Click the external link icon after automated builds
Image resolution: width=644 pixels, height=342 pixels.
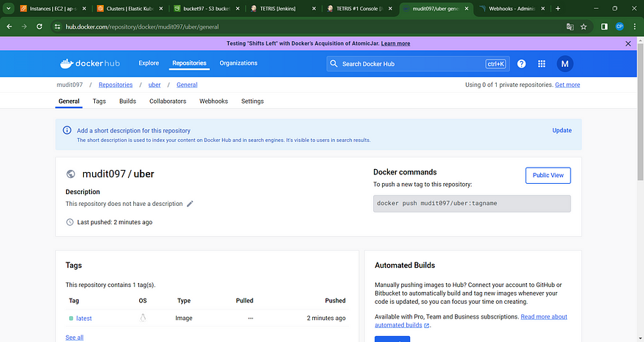(x=427, y=325)
